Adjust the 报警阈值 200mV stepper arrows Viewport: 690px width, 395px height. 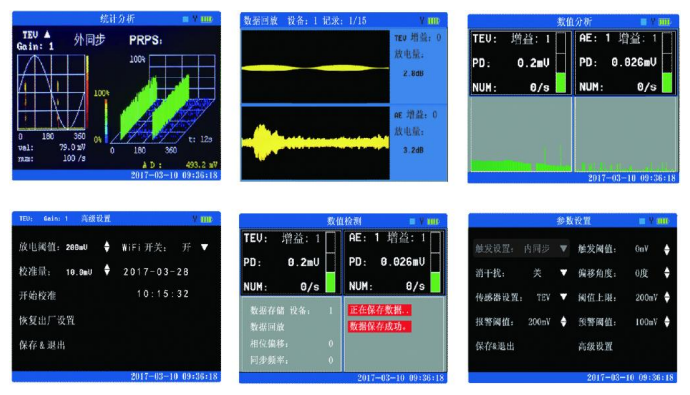point(563,322)
